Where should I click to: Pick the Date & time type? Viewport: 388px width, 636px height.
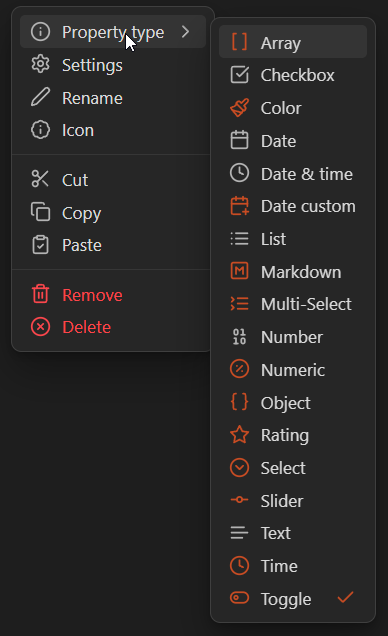point(293,174)
